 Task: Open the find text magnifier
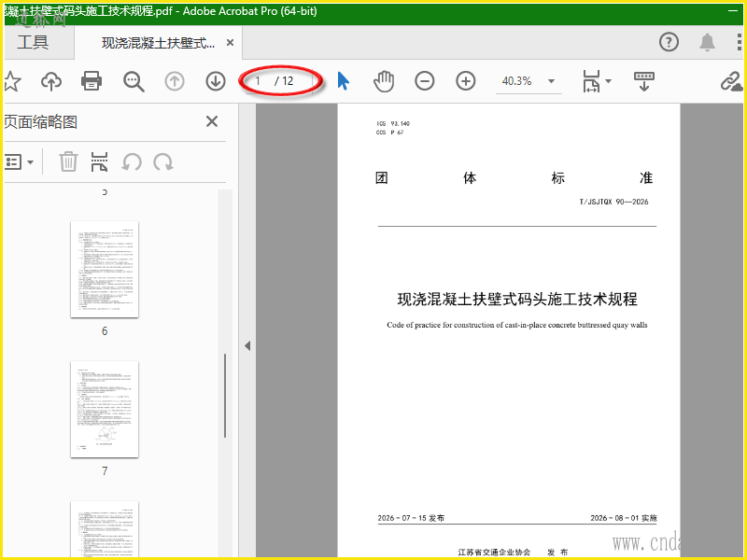pyautogui.click(x=134, y=81)
